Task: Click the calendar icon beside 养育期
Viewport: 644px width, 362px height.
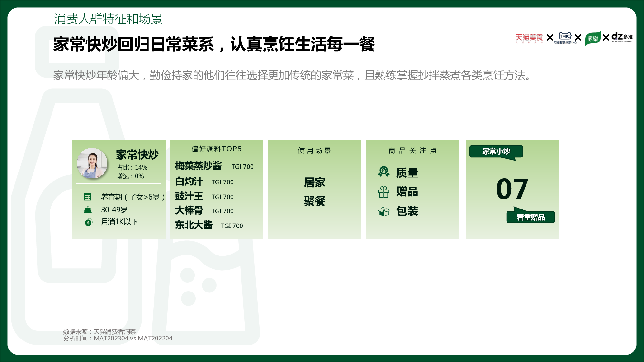Action: (x=88, y=197)
